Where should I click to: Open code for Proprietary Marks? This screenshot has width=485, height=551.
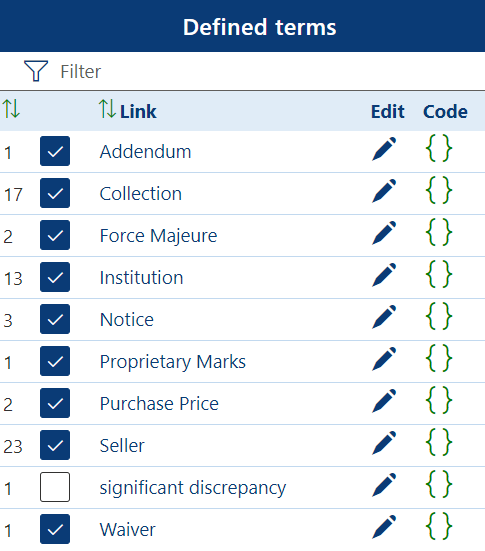pos(439,358)
